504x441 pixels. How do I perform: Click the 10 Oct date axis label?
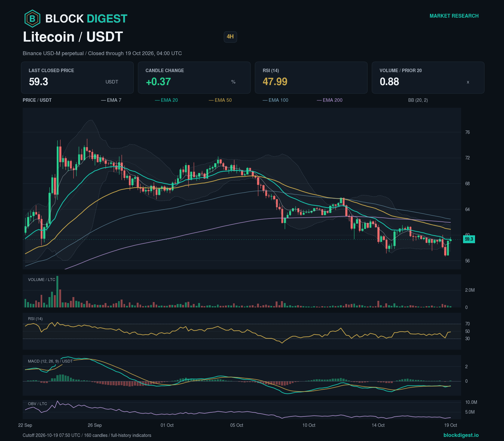(x=309, y=425)
